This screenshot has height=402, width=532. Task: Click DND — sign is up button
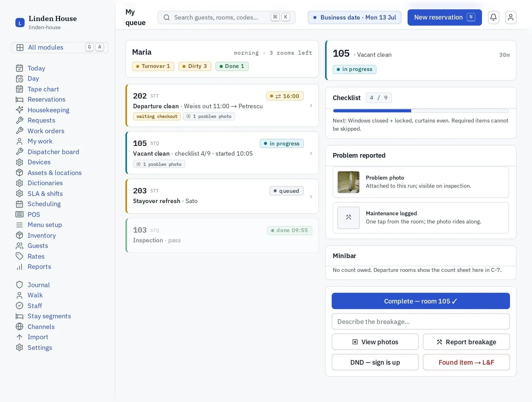tap(375, 362)
